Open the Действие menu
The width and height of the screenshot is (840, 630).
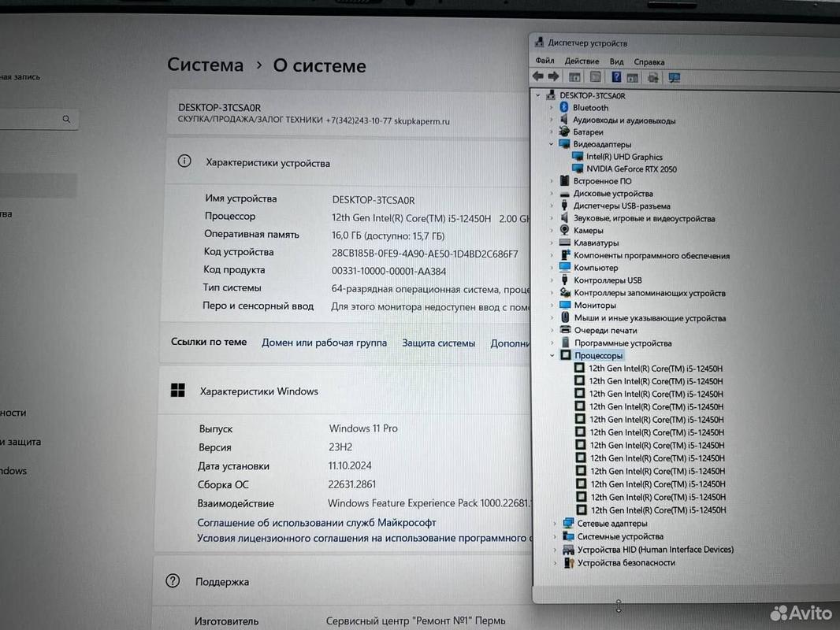[582, 61]
